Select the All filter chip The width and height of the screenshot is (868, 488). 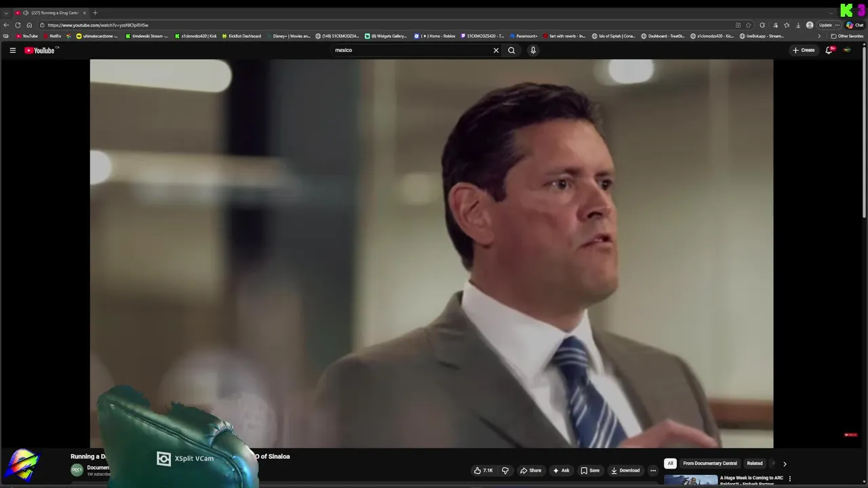pyautogui.click(x=670, y=464)
